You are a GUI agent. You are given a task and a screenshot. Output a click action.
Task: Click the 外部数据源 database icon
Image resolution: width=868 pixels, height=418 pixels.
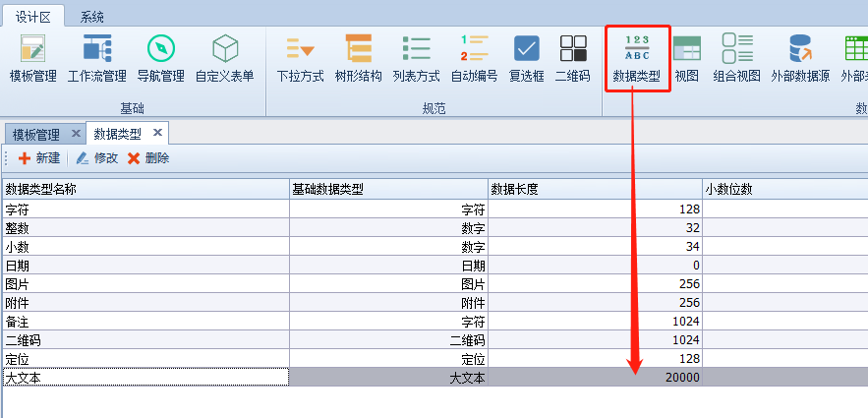click(x=800, y=57)
